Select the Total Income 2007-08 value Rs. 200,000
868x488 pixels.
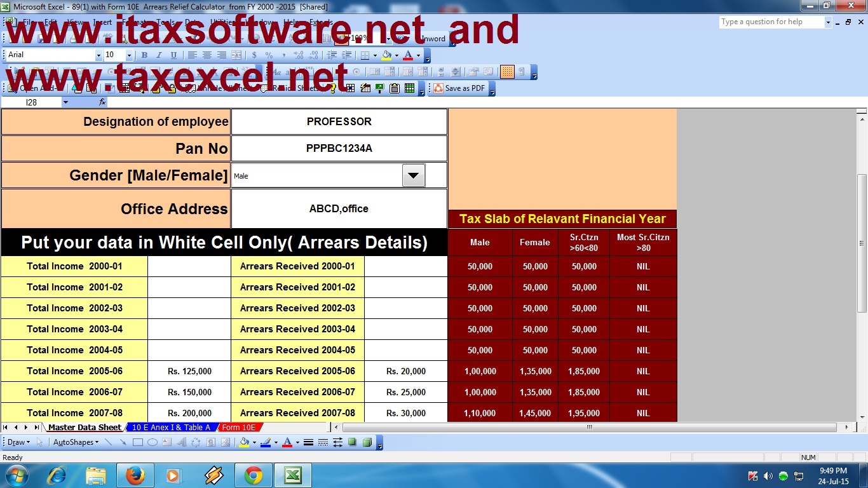pos(189,413)
